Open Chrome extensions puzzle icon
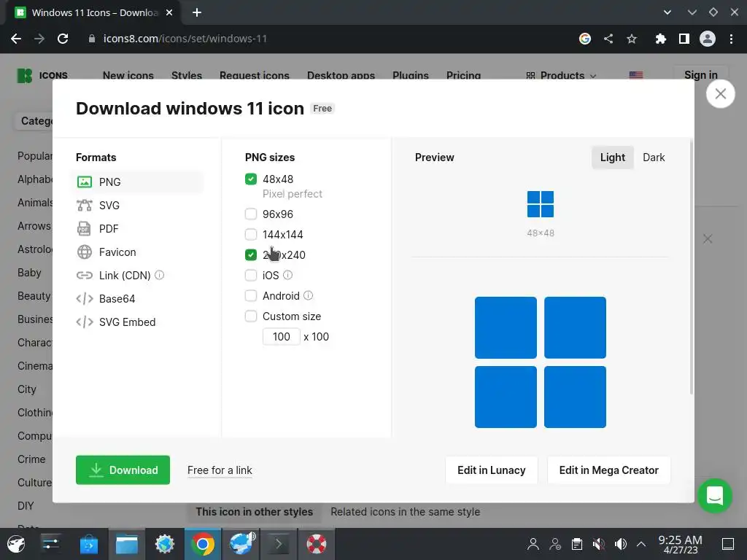 pyautogui.click(x=660, y=39)
